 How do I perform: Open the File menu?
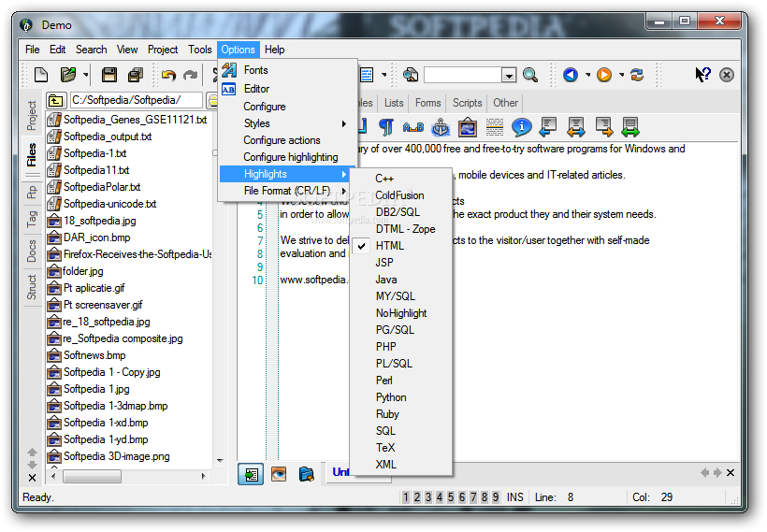click(x=33, y=50)
